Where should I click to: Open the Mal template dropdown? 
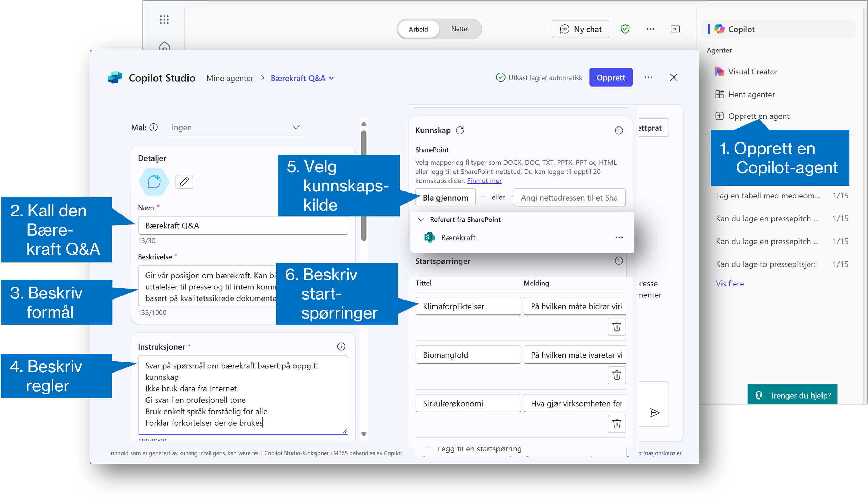coord(236,128)
